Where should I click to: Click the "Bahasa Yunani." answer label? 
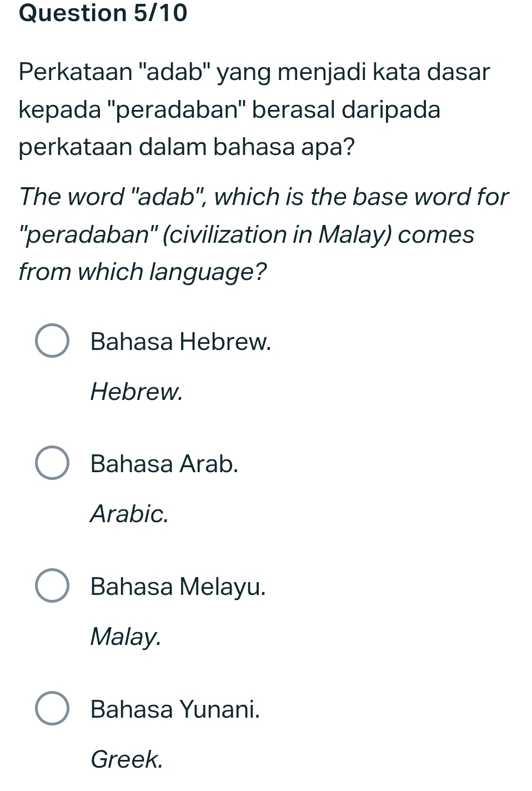[x=175, y=709]
